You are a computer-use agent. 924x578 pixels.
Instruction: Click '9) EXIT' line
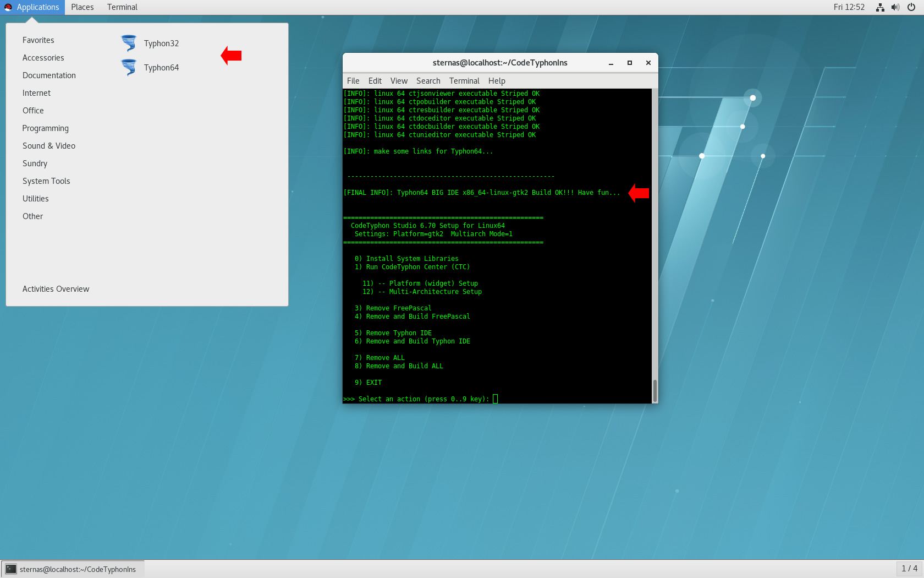click(x=368, y=383)
